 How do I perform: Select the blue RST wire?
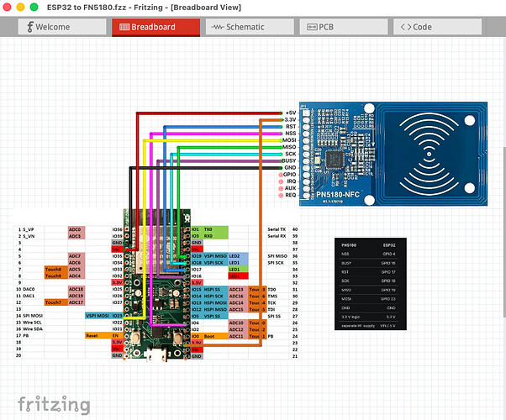pos(223,127)
